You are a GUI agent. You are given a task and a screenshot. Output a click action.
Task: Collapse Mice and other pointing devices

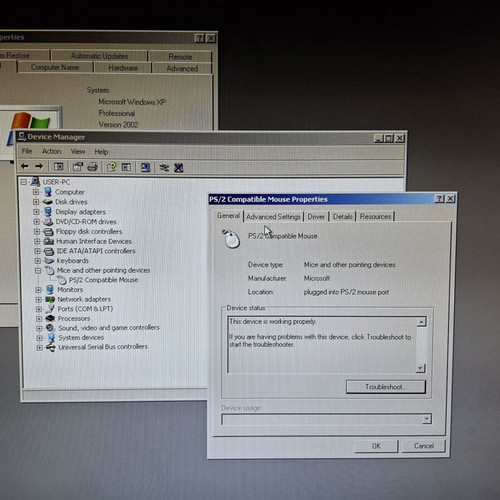coord(38,270)
